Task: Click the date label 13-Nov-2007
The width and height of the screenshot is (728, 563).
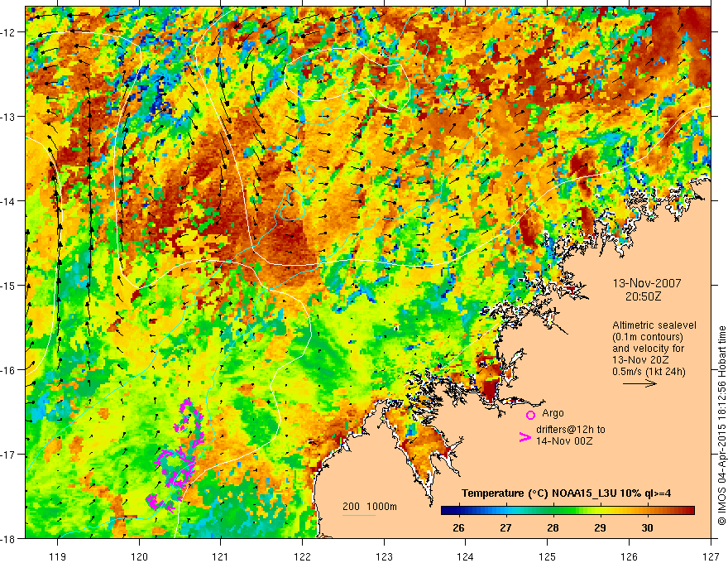Action: [x=647, y=283]
